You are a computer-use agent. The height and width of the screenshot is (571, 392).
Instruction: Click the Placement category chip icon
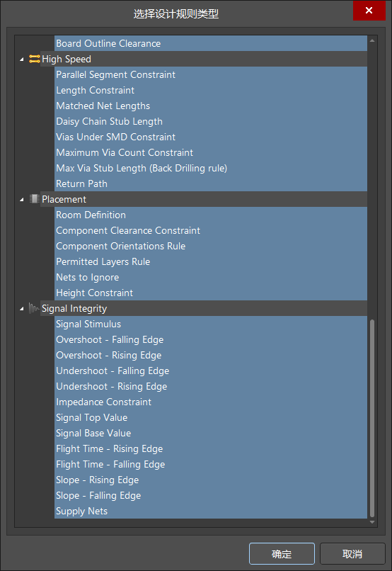[x=35, y=199]
